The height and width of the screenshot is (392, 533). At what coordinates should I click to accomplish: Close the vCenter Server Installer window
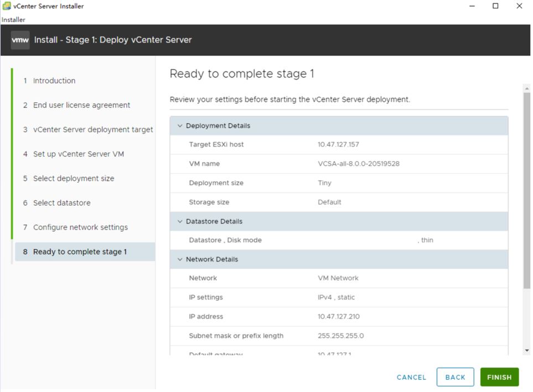click(x=519, y=6)
